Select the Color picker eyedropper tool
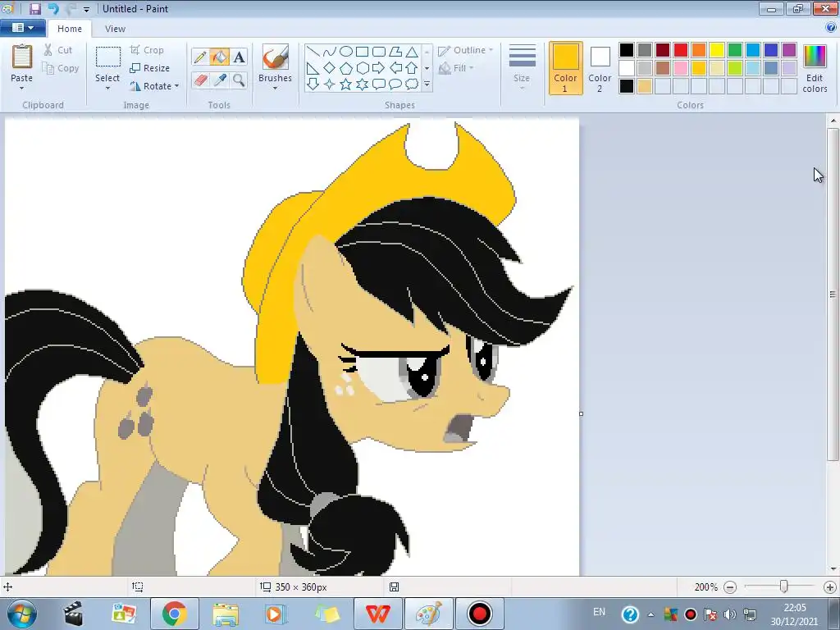The height and width of the screenshot is (630, 840). [x=219, y=80]
